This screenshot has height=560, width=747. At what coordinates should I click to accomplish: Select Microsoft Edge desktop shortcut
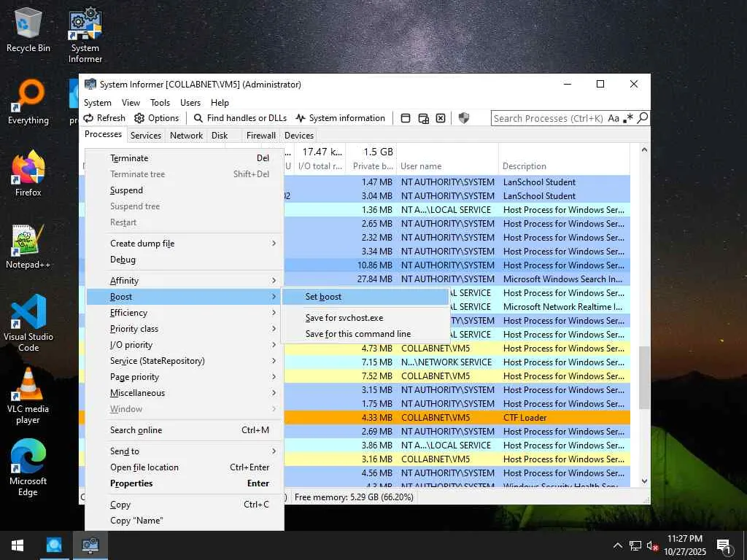point(28,467)
